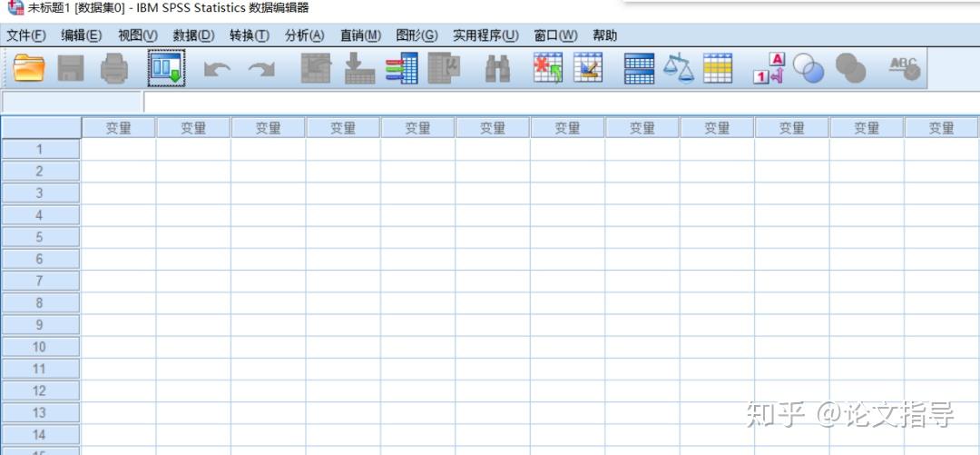Viewport: 980px width, 455px height.
Task: Click the cell name box beside the editor bar
Action: (x=72, y=102)
